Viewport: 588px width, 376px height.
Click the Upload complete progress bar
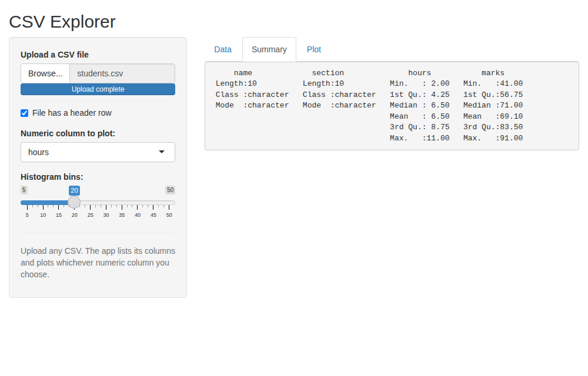pyautogui.click(x=98, y=89)
